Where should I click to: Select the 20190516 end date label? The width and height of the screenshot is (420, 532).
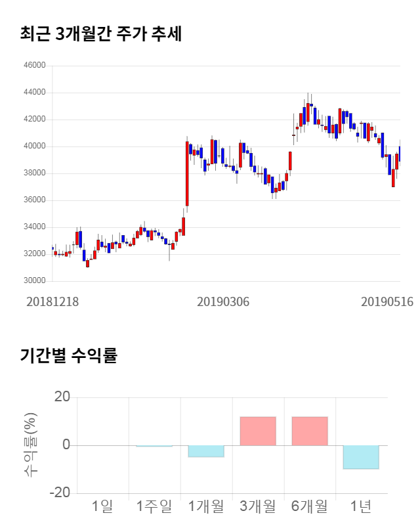pyautogui.click(x=387, y=301)
